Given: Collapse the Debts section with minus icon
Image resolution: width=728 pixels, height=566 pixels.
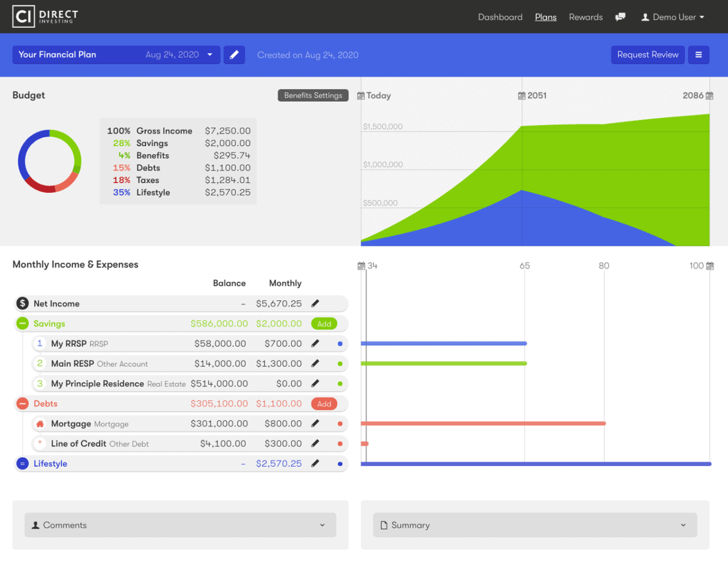Looking at the screenshot, I should click(22, 403).
